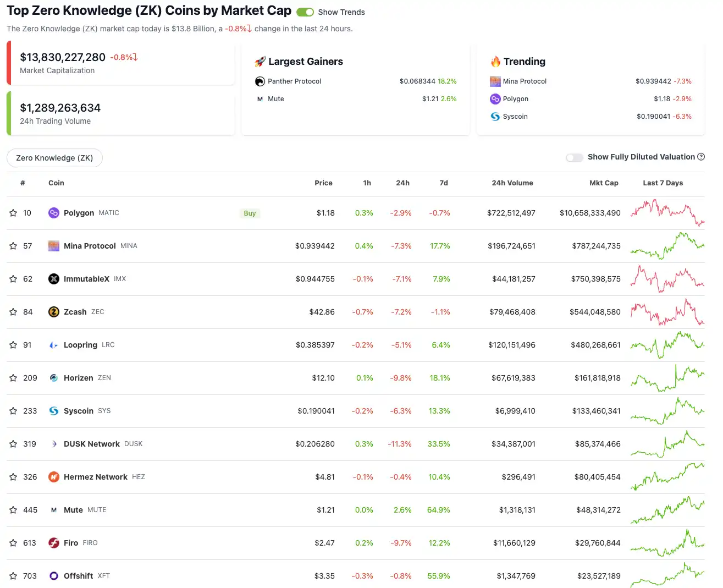Click the star next to ImmutableX
The height and width of the screenshot is (588, 723).
(13, 279)
